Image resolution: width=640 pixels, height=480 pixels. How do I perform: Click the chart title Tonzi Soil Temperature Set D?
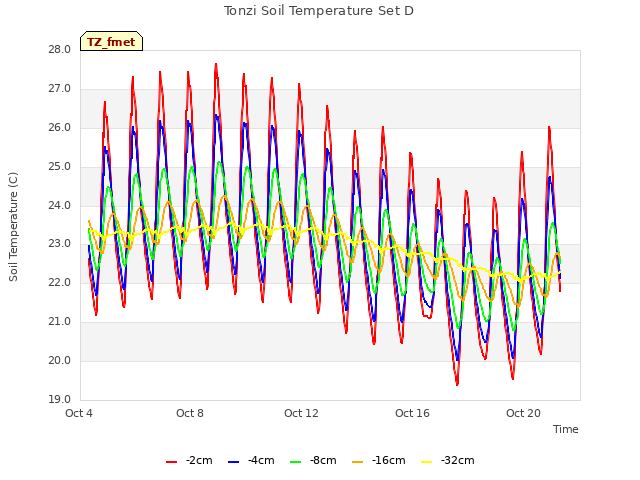coord(319,11)
